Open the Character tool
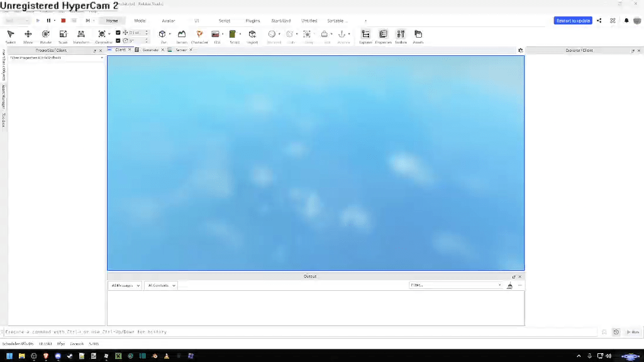The image size is (644, 362). coord(199,37)
